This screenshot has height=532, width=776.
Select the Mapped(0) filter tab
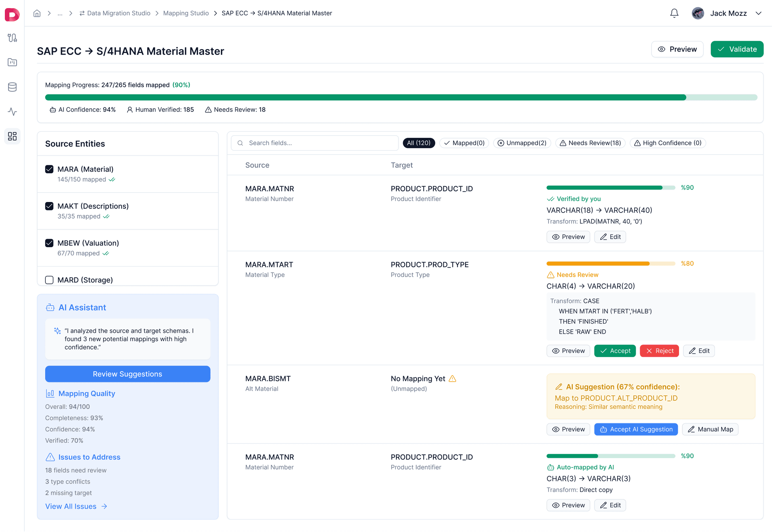point(464,143)
